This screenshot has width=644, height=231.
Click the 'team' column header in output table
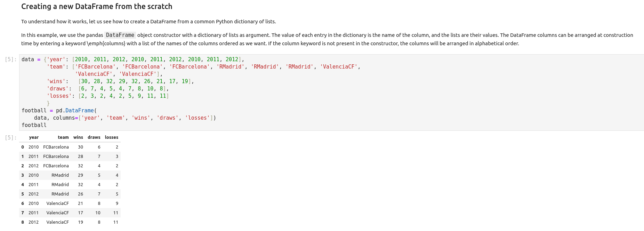tap(63, 137)
